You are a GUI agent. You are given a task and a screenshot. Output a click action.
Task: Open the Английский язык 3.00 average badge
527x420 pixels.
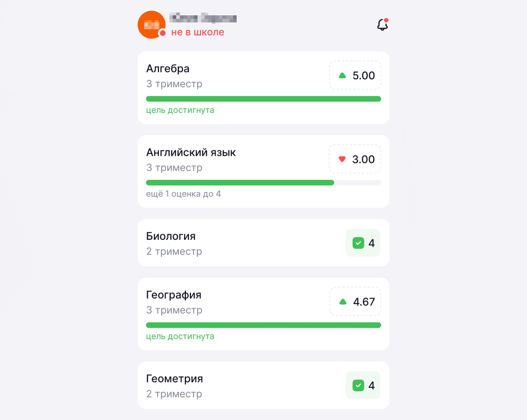pos(355,159)
